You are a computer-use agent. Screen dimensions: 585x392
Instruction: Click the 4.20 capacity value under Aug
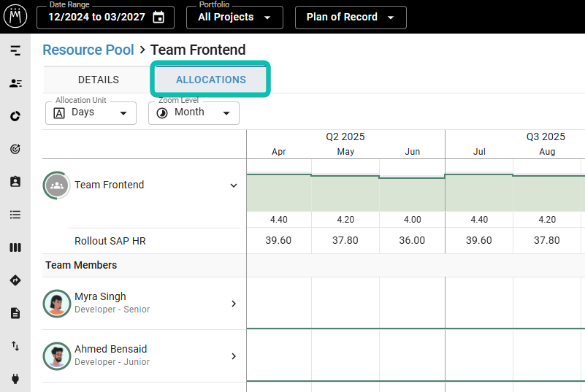547,219
